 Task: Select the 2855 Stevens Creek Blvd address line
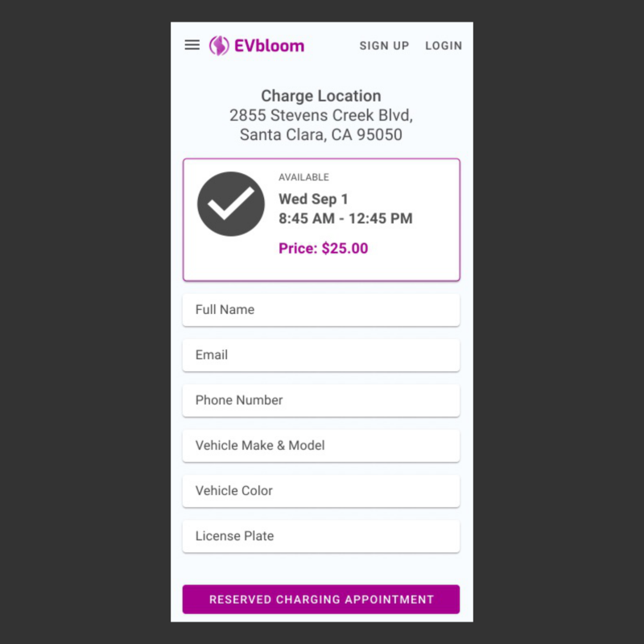321,115
